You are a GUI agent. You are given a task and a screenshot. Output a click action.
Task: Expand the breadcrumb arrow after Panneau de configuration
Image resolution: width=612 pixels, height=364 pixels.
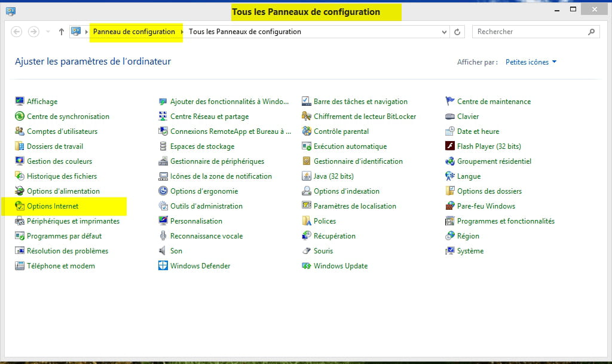click(x=182, y=32)
